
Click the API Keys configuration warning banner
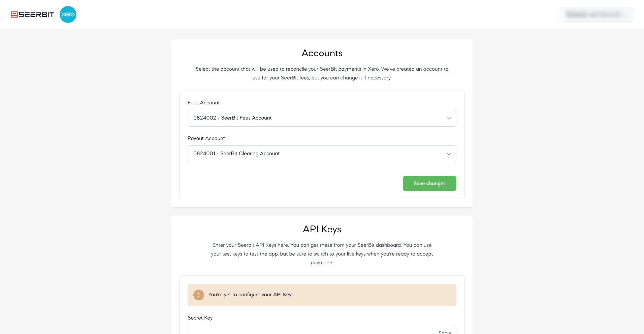(322, 295)
